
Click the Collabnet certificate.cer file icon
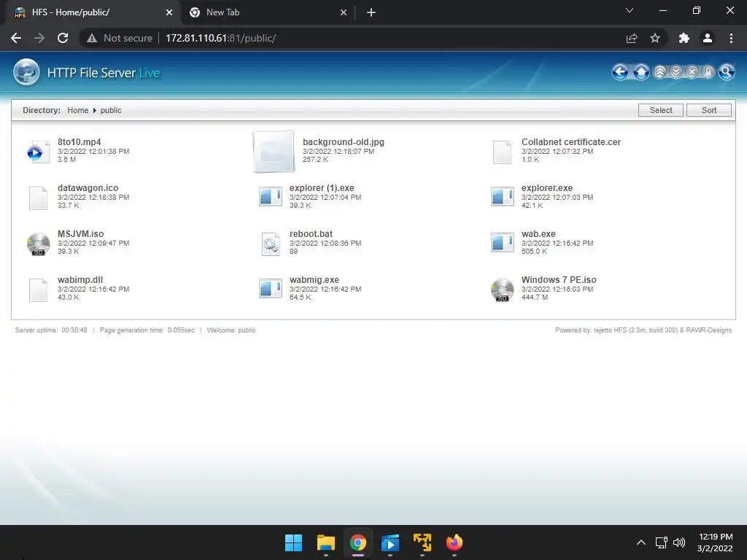502,152
